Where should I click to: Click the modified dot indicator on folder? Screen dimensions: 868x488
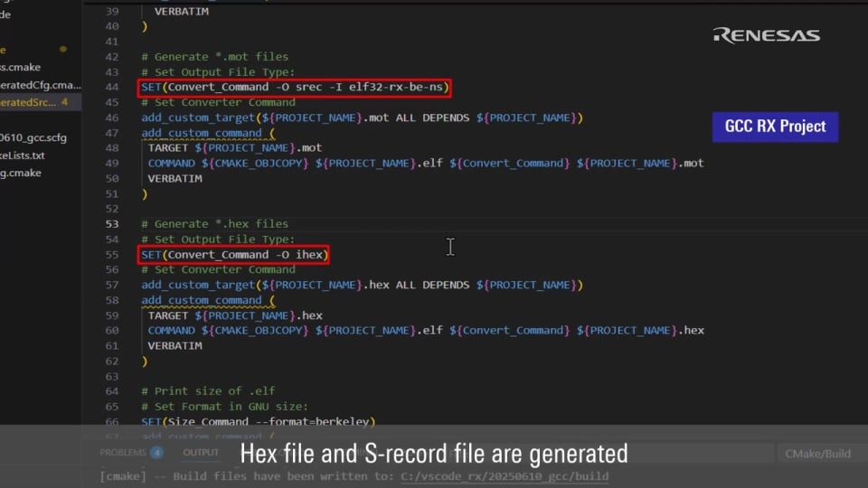click(62, 49)
